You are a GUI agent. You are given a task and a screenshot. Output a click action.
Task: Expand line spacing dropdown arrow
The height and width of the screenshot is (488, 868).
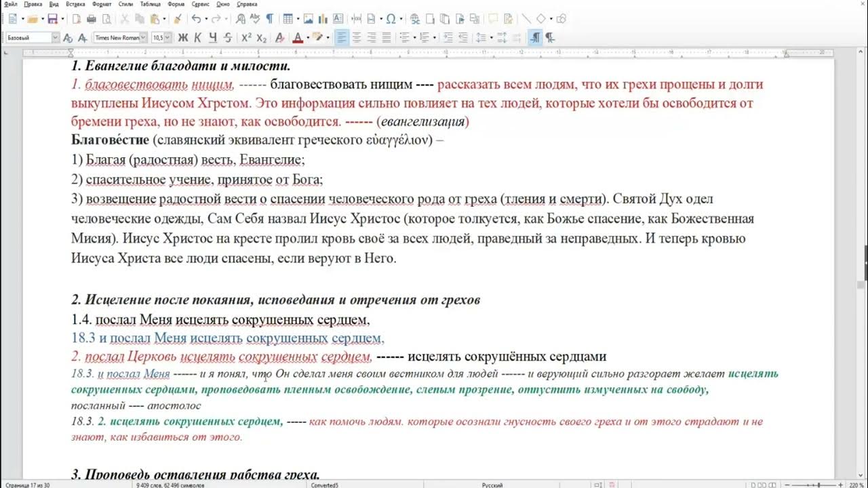pyautogui.click(x=491, y=38)
